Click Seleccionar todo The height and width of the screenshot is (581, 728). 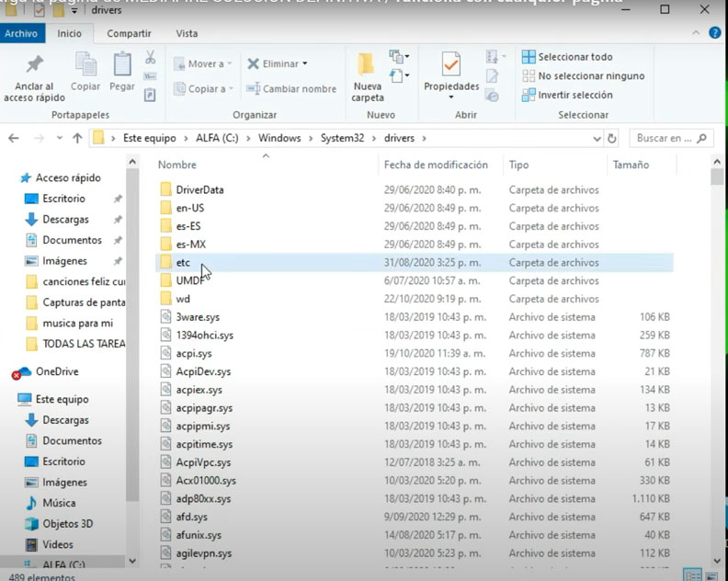[567, 57]
